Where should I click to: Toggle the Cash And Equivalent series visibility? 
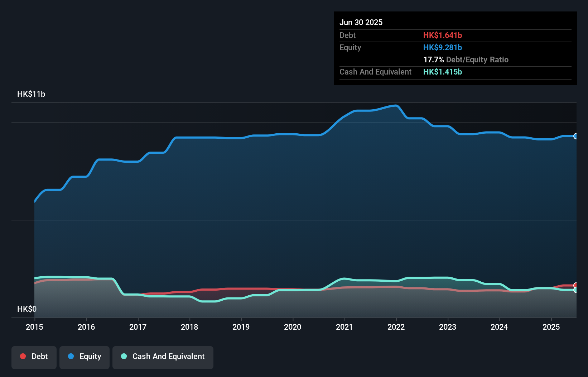pyautogui.click(x=163, y=356)
